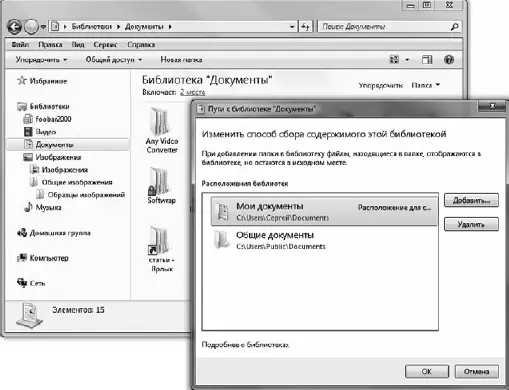Click the foobar2000 library icon
The image size is (509, 390).
click(x=28, y=119)
